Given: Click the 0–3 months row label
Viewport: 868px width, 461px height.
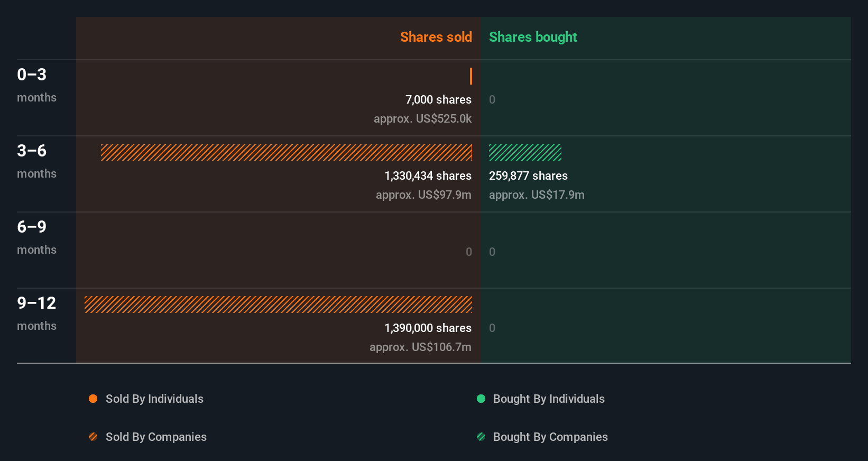Looking at the screenshot, I should click(36, 85).
